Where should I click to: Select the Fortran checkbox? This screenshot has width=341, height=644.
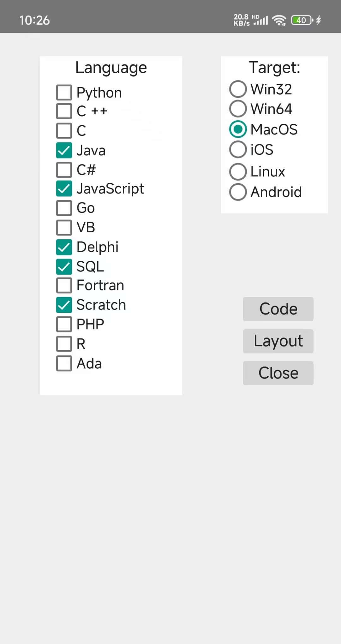[x=64, y=285]
